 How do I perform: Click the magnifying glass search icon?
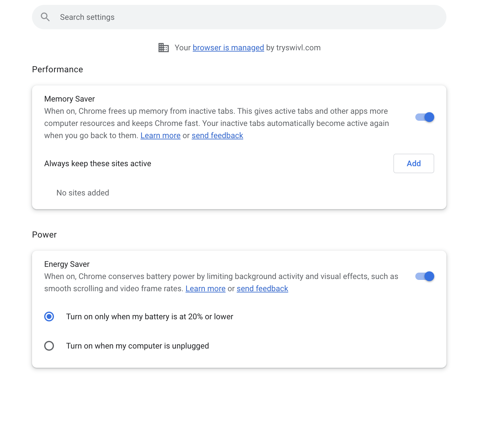pyautogui.click(x=45, y=17)
